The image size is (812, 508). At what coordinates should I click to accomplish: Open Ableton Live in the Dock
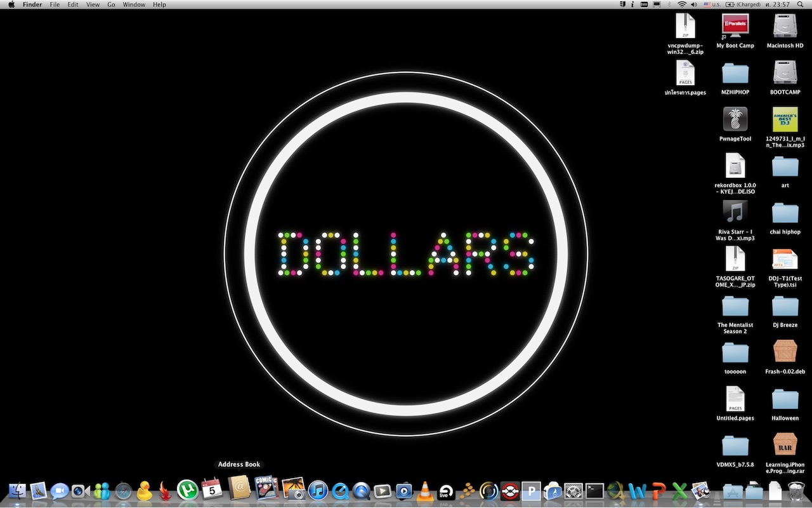click(447, 490)
